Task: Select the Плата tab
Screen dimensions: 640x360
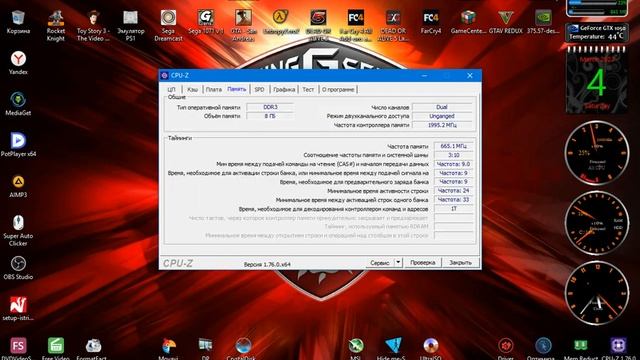Action: [x=213, y=89]
